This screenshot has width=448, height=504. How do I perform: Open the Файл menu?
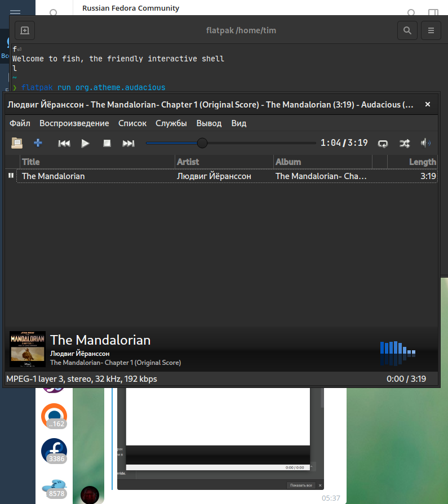[20, 123]
